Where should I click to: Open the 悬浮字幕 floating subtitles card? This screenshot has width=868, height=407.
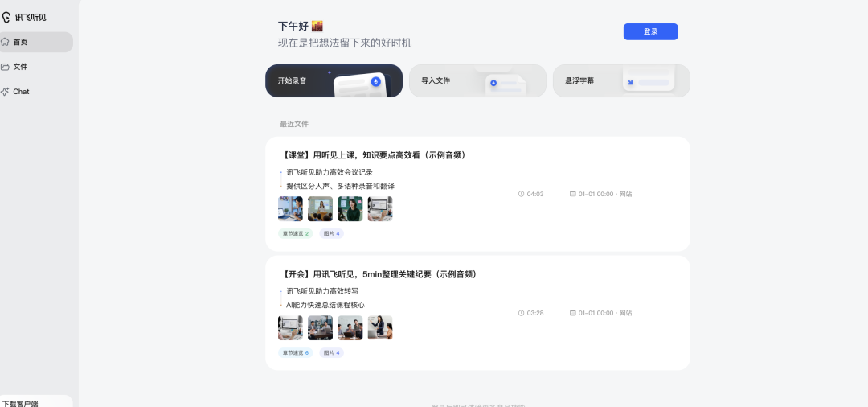[x=621, y=81]
